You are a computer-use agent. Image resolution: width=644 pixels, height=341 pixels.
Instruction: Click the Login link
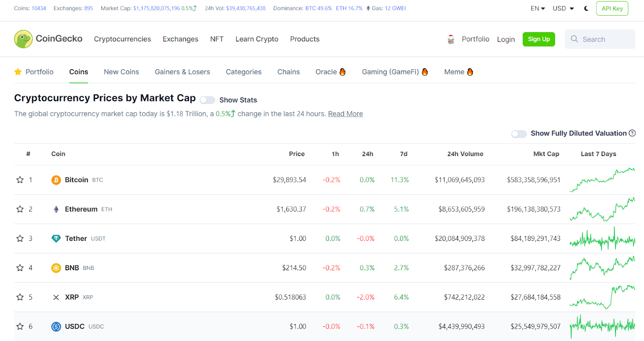pos(506,39)
